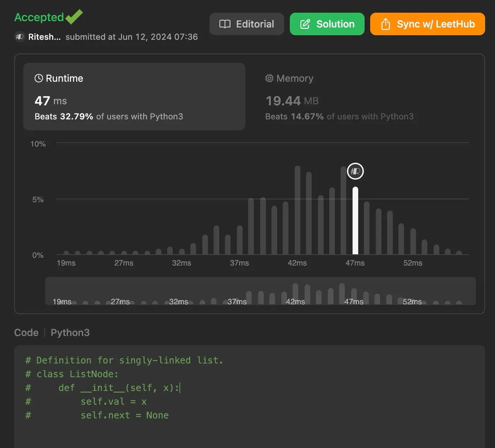Screen dimensions: 495x448
Task: Click the runtime distribution scrubber bar
Action: click(261, 291)
